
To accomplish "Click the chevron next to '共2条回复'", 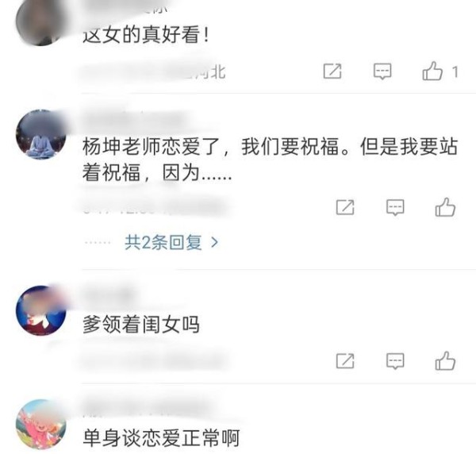I will (x=215, y=242).
